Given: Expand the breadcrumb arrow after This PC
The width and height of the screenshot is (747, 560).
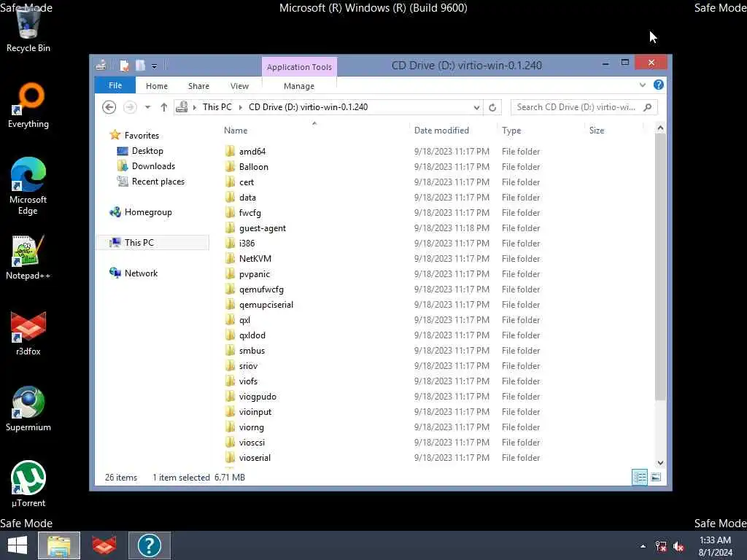Looking at the screenshot, I should pyautogui.click(x=240, y=107).
